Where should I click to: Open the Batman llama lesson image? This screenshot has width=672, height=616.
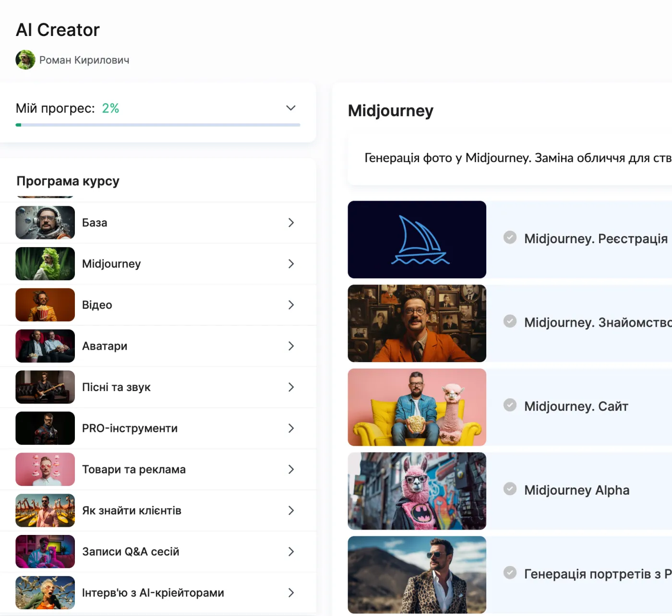coord(417,491)
